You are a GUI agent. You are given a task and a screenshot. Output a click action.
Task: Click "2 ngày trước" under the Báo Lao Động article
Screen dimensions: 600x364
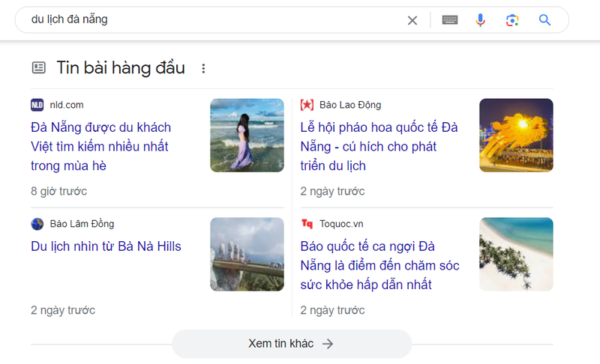332,191
